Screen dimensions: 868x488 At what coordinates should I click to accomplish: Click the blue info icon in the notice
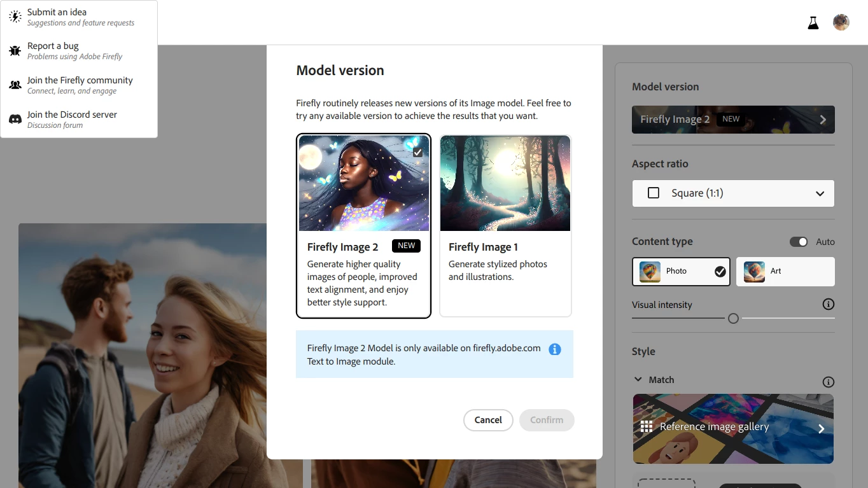point(555,349)
